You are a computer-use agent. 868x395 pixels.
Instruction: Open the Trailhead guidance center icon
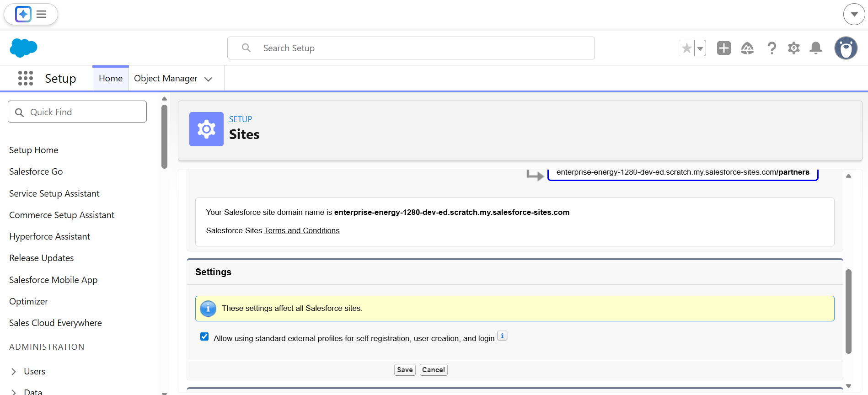point(747,48)
